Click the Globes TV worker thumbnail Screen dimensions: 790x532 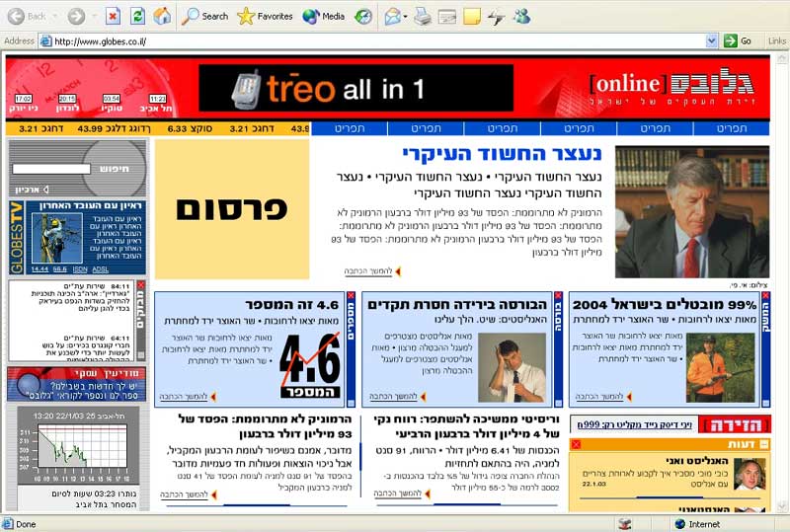pyautogui.click(x=56, y=238)
